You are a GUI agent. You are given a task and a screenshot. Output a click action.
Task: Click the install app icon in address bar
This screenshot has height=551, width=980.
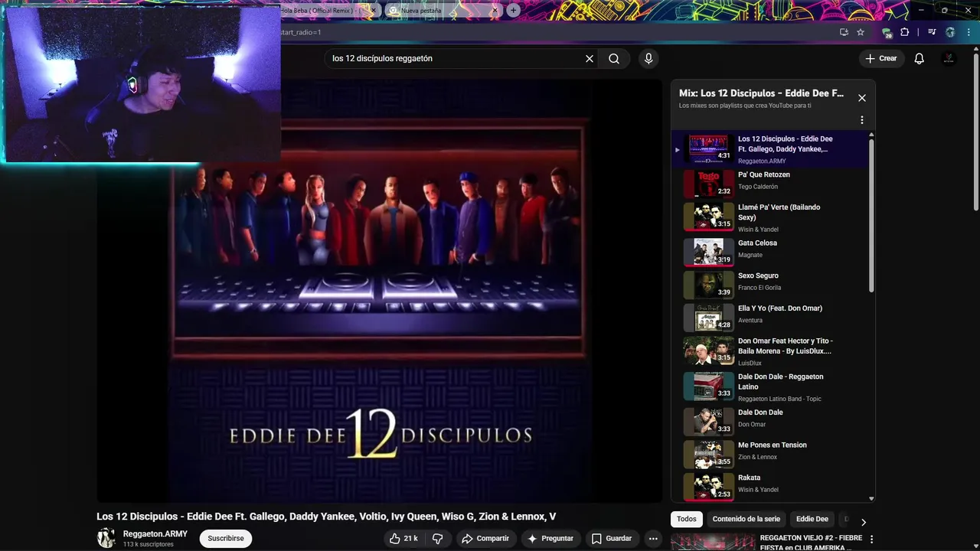coord(844,32)
